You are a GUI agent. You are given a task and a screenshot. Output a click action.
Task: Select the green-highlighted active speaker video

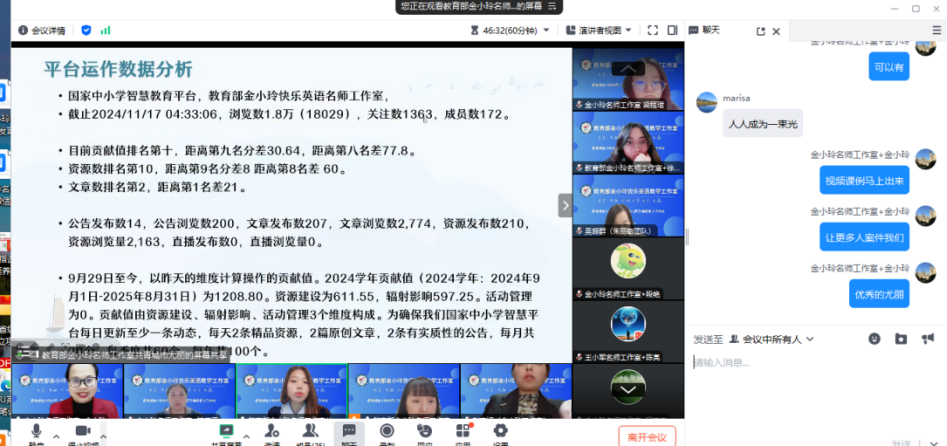coord(292,391)
